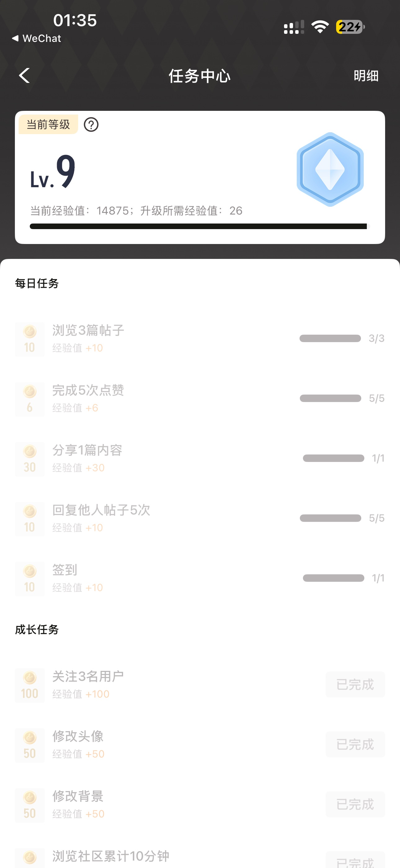The image size is (400, 868).
Task: Tap the coin icon beside 签到
Action: point(30,579)
